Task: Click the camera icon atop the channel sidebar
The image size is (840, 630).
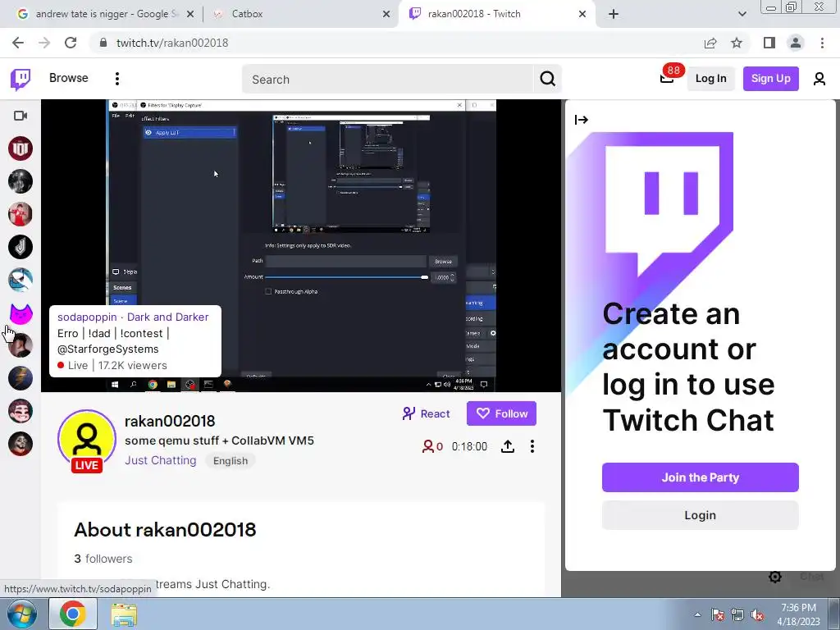Action: [x=21, y=116]
